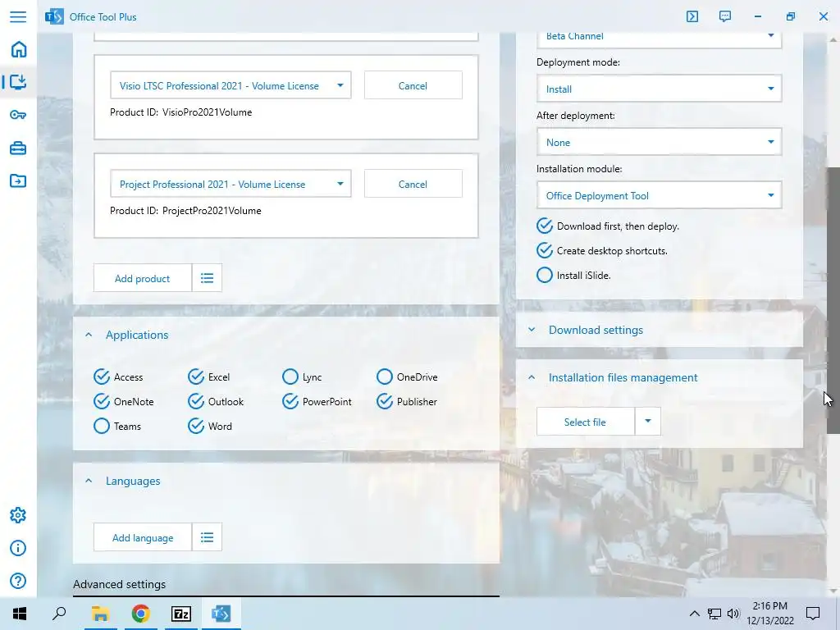Cancel the Visio Pro 2021 product
Image resolution: width=840 pixels, height=630 pixels.
click(x=413, y=85)
